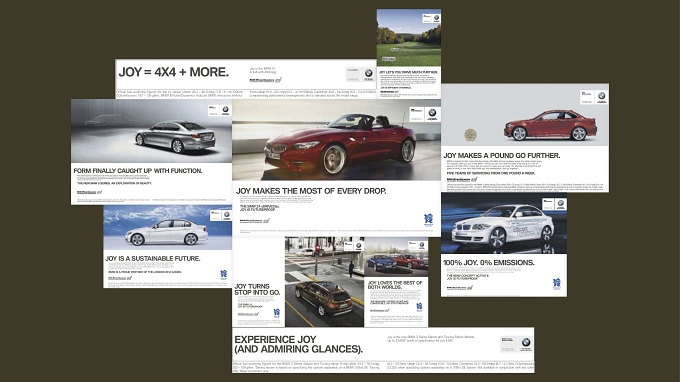Click the 'JOY = 4X4 + MORE.' headline

(x=173, y=72)
